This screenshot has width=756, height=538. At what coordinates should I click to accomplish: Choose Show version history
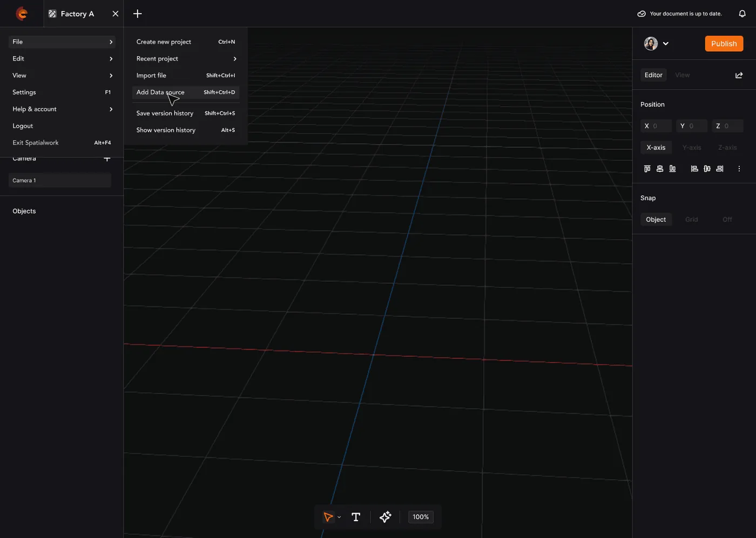click(186, 130)
